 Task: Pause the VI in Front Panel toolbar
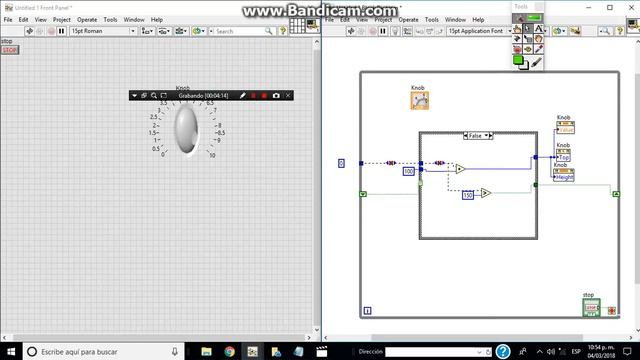coord(61,31)
